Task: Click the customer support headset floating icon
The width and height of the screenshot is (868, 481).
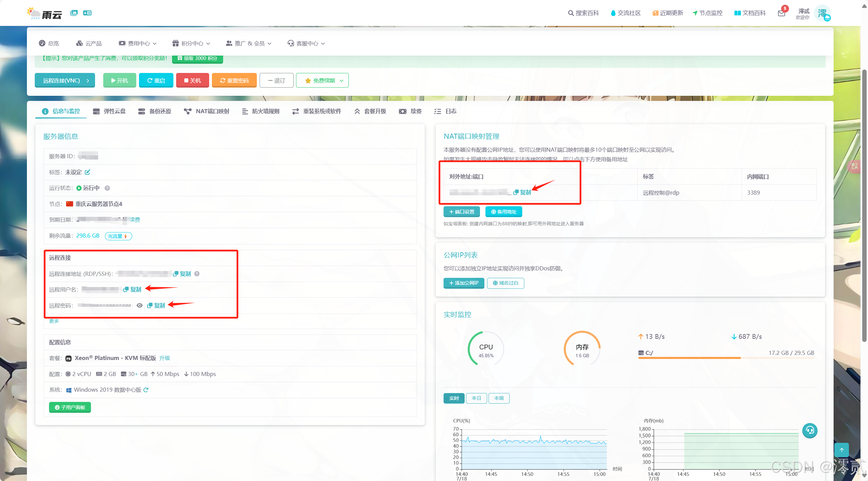Action: [x=810, y=431]
